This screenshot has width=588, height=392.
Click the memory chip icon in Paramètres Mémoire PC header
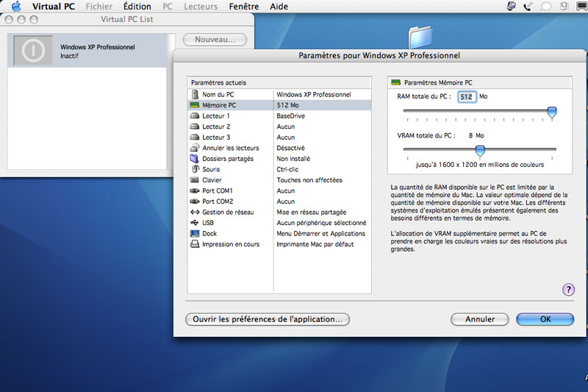point(395,82)
